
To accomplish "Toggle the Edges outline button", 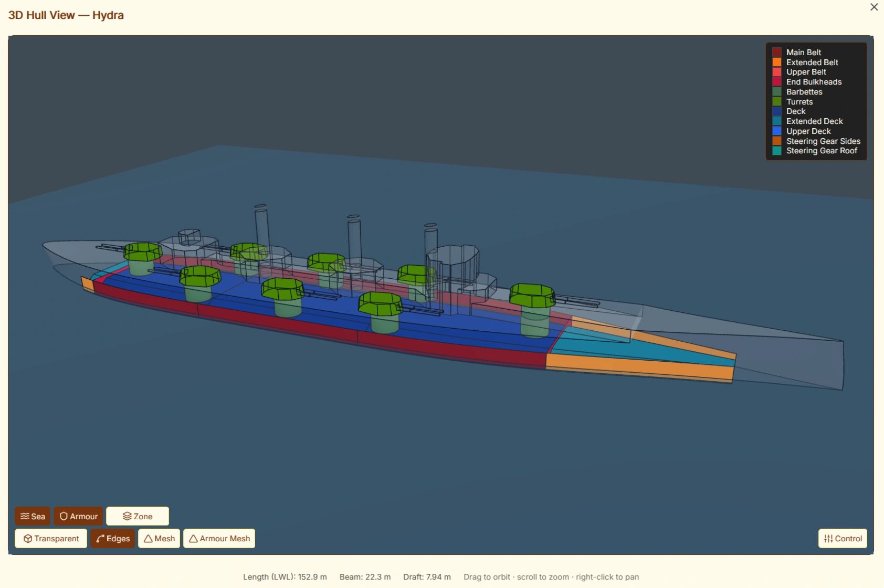I will (x=113, y=538).
